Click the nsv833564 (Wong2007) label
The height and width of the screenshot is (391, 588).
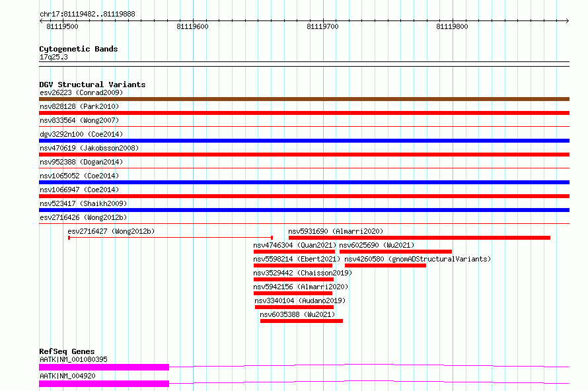coord(79,120)
